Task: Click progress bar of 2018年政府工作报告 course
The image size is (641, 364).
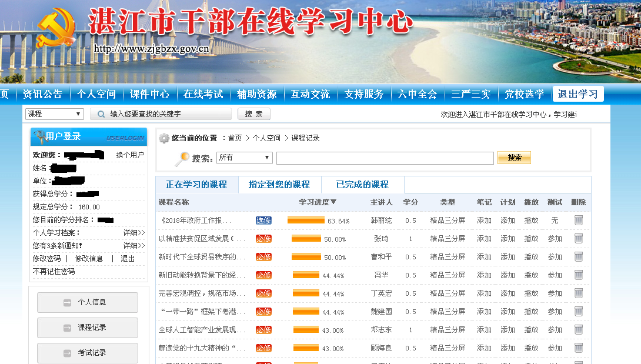Action: 306,221
